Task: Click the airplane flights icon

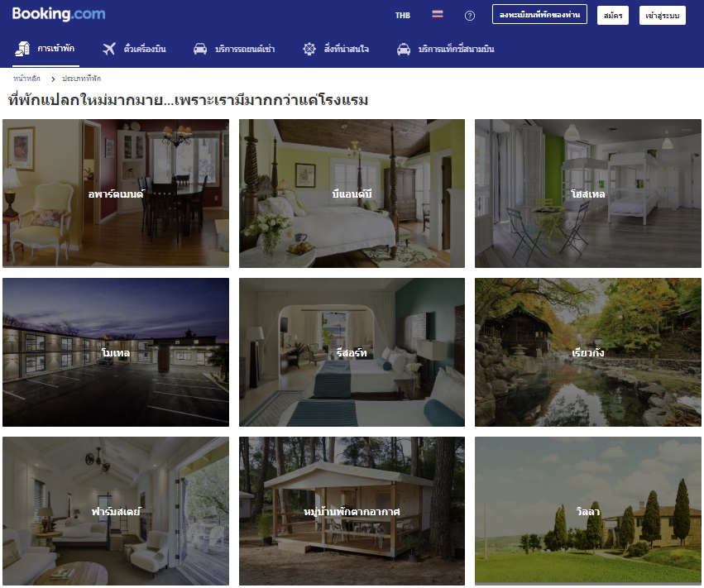Action: [x=109, y=49]
